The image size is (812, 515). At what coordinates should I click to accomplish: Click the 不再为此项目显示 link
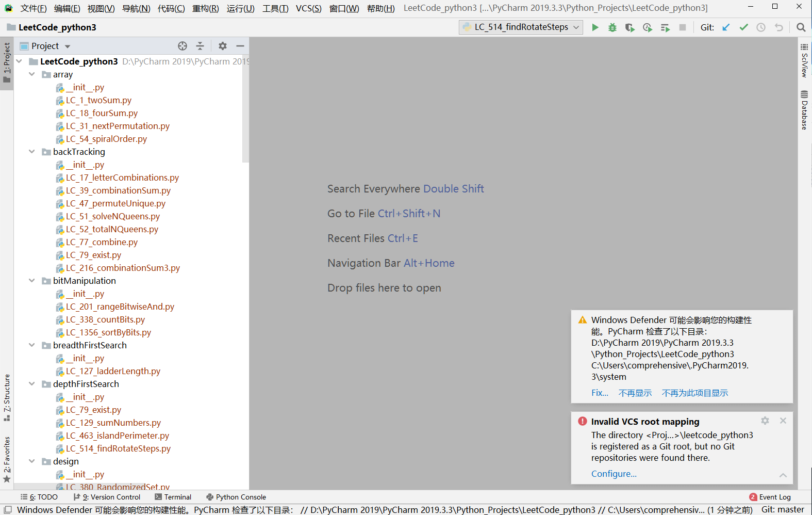point(695,393)
